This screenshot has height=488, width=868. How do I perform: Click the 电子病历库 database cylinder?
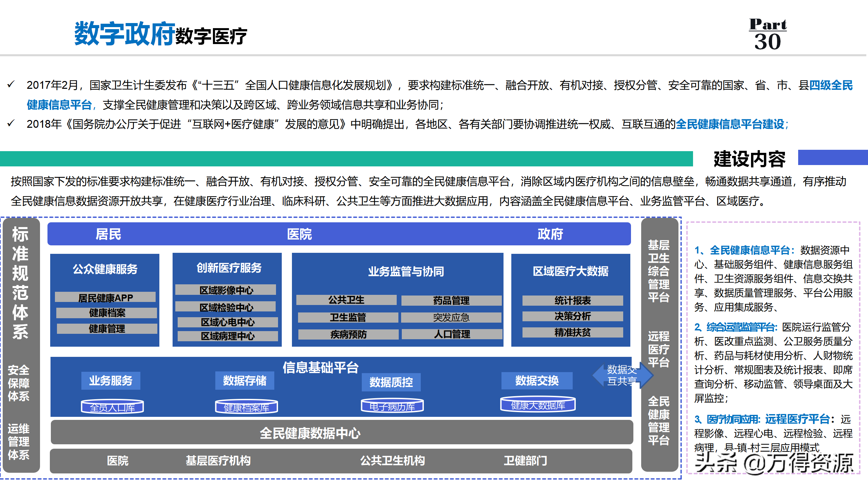(392, 406)
